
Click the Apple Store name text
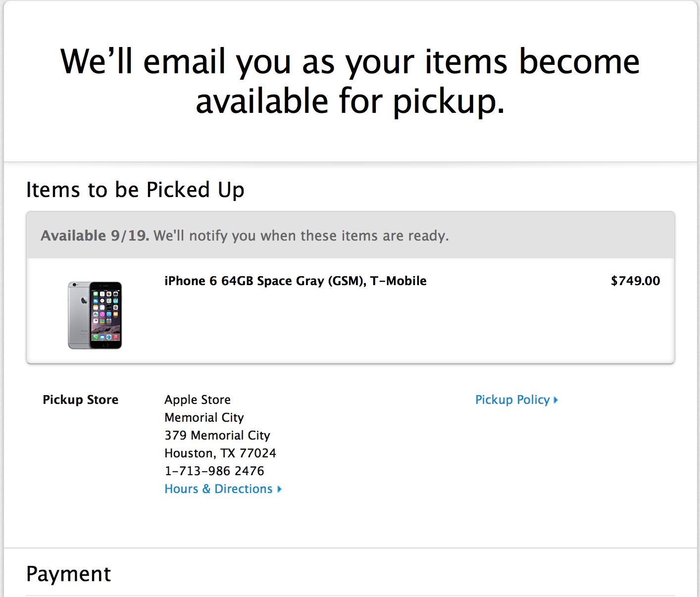[x=198, y=400]
